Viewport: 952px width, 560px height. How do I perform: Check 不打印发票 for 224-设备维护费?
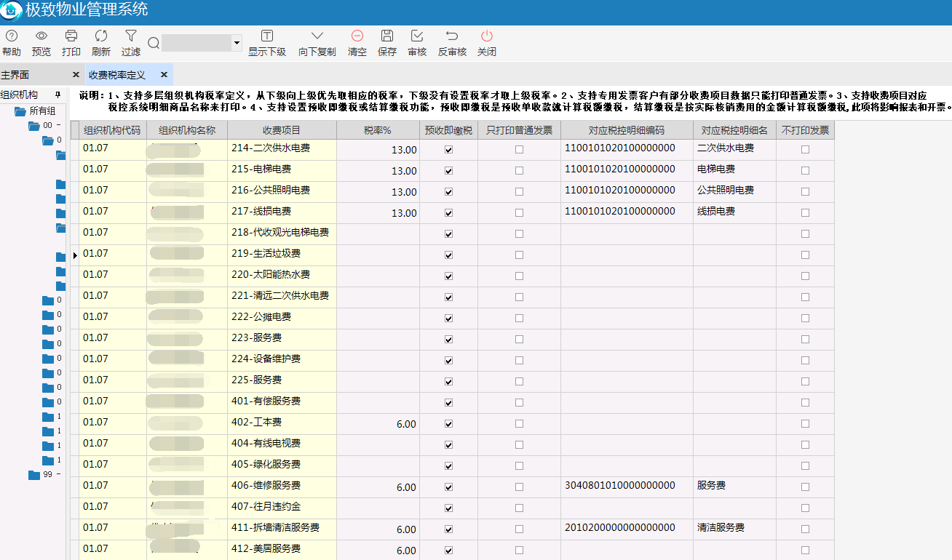point(805,361)
